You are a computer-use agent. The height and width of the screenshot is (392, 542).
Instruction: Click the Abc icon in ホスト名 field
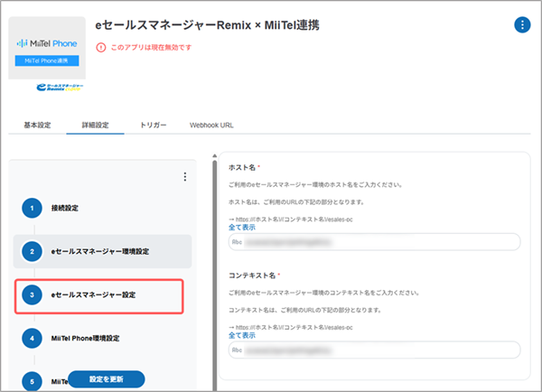click(238, 242)
